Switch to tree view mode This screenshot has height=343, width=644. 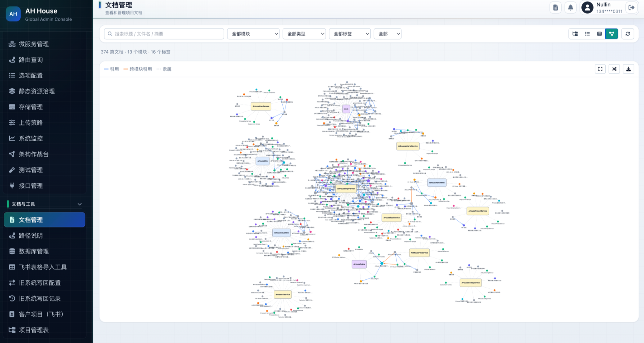(575, 34)
